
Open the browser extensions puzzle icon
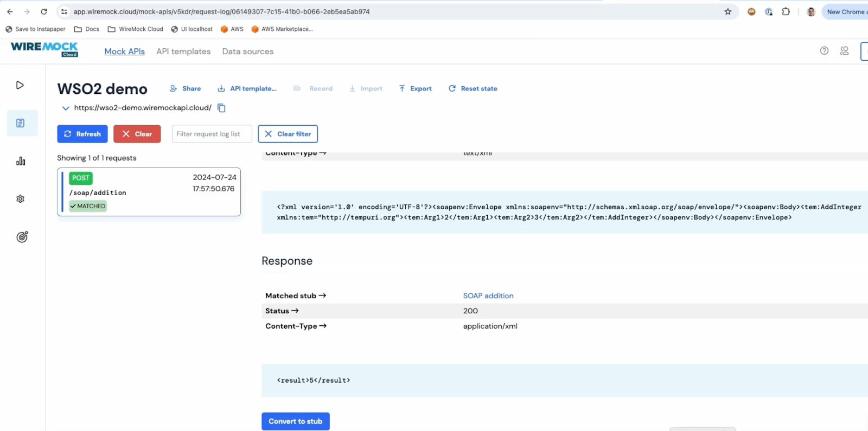(x=786, y=11)
